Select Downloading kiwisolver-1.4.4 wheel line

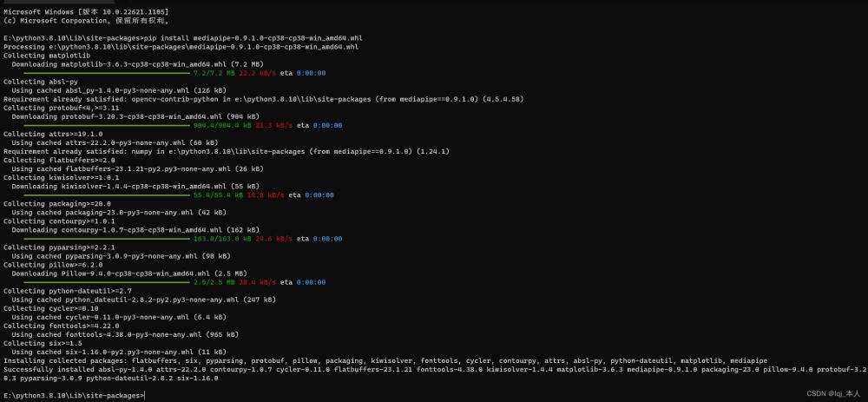point(135,187)
